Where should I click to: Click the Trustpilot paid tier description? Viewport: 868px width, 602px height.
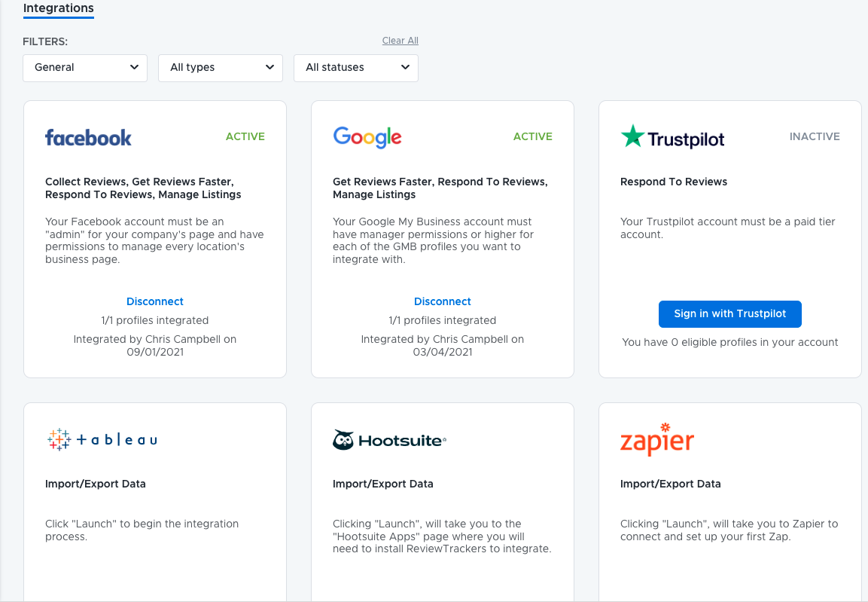[727, 228]
